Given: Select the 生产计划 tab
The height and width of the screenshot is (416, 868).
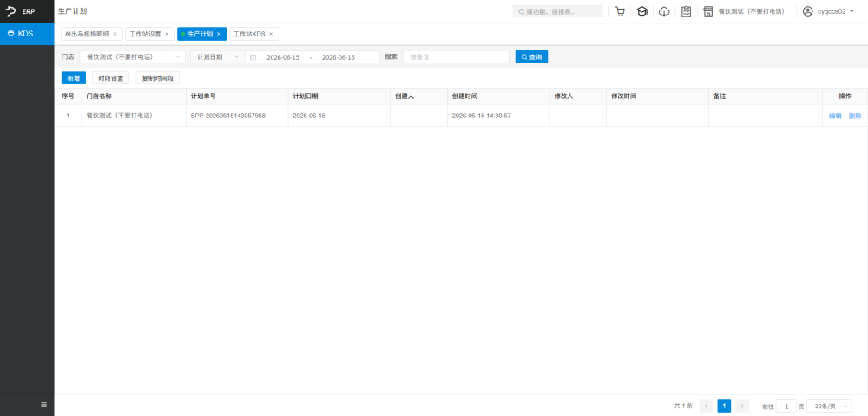Looking at the screenshot, I should pyautogui.click(x=200, y=34).
